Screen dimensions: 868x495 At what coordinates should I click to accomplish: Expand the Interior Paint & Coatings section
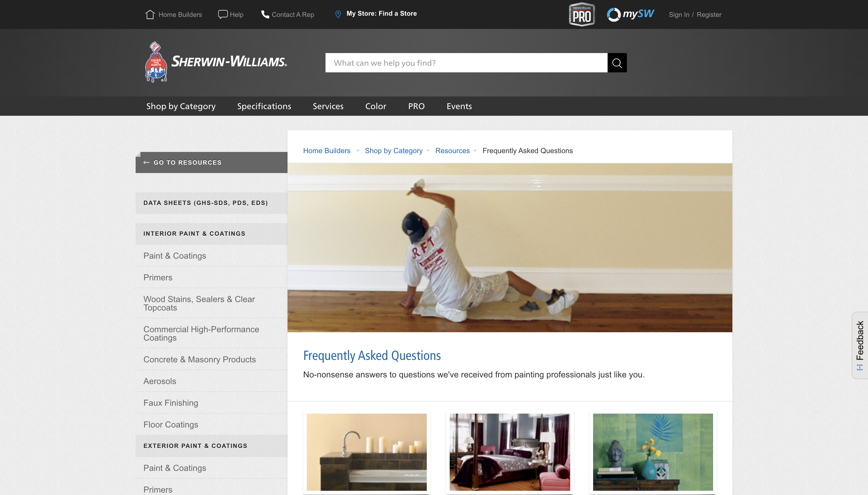[194, 234]
